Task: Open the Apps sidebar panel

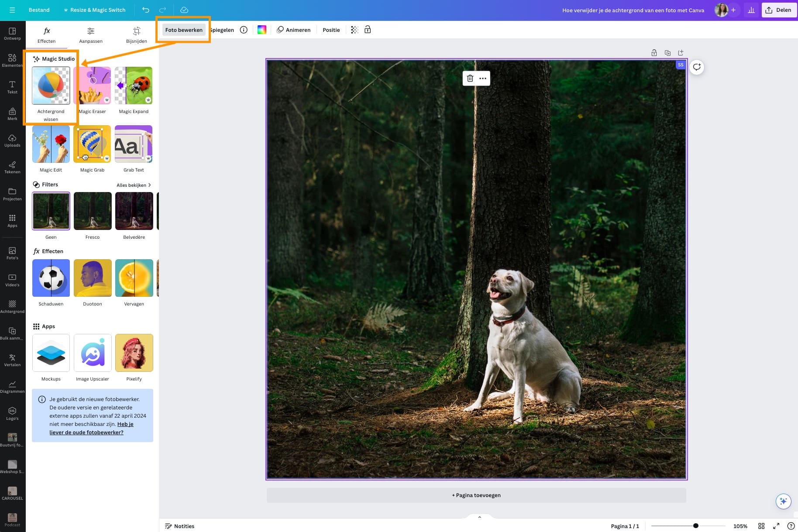Action: 12,221
